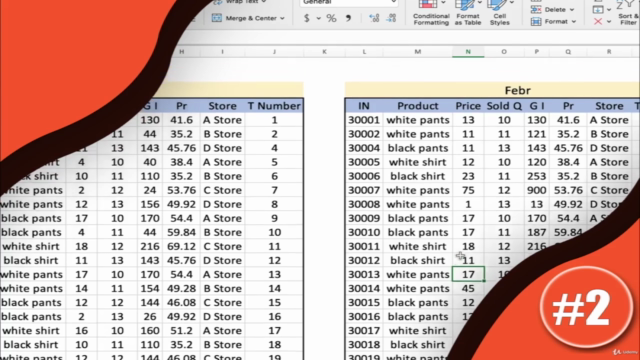Select column R header
640x360 pixels.
(609, 52)
